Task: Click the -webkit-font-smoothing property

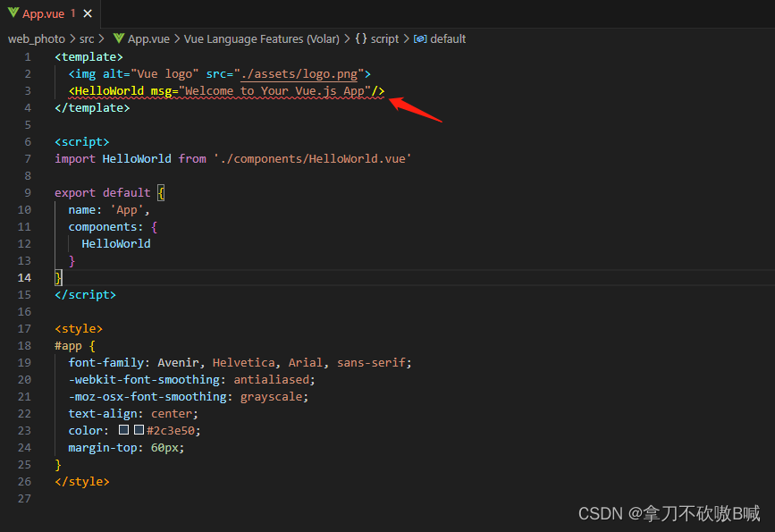Action: [144, 380]
